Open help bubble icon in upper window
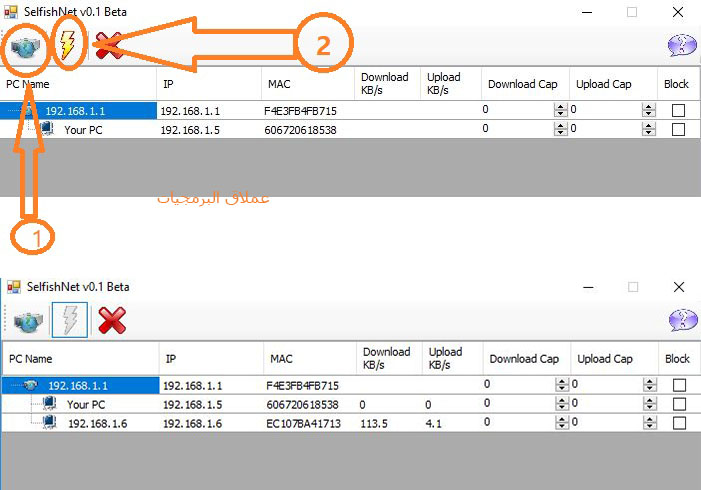 [682, 45]
